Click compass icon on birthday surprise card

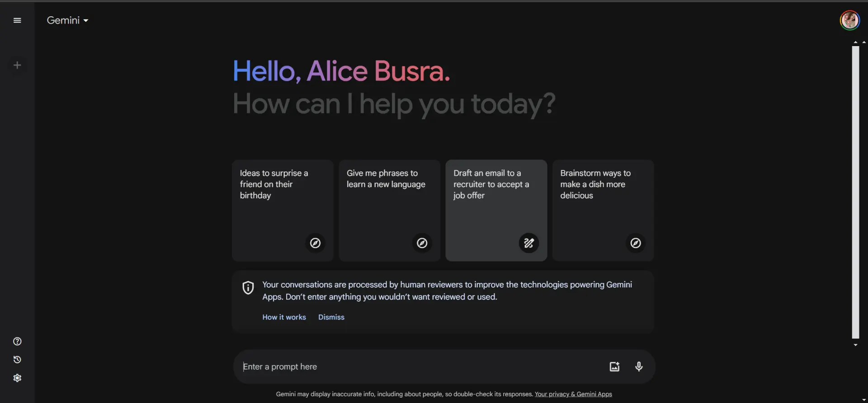pos(315,243)
